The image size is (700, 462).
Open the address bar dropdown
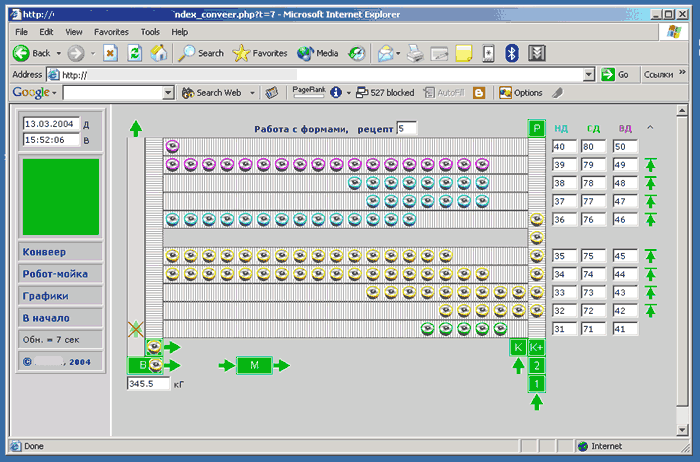coord(590,74)
